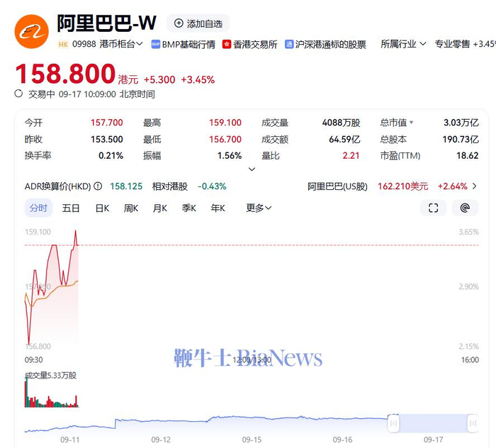
Task: Click the 09-11 date on overview timeline
Action: pyautogui.click(x=70, y=439)
